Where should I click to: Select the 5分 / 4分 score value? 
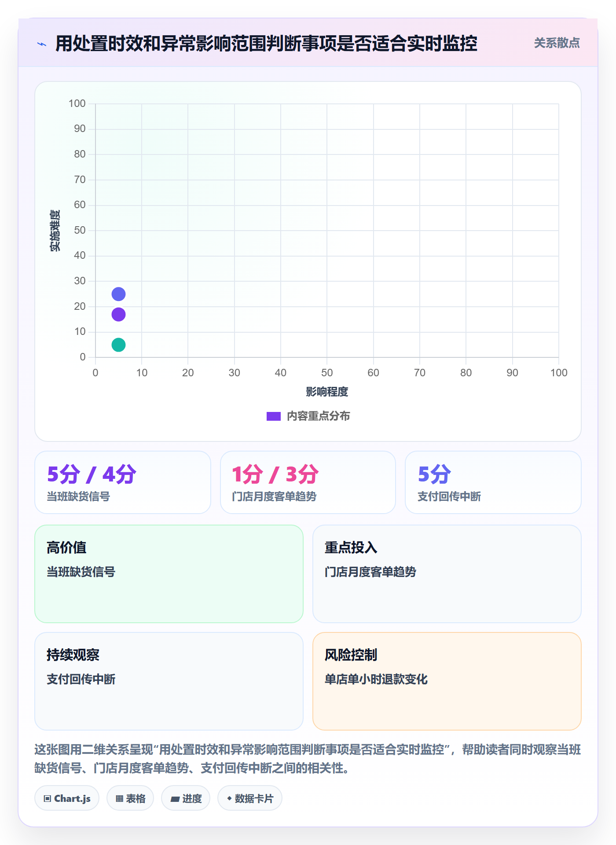coord(92,474)
